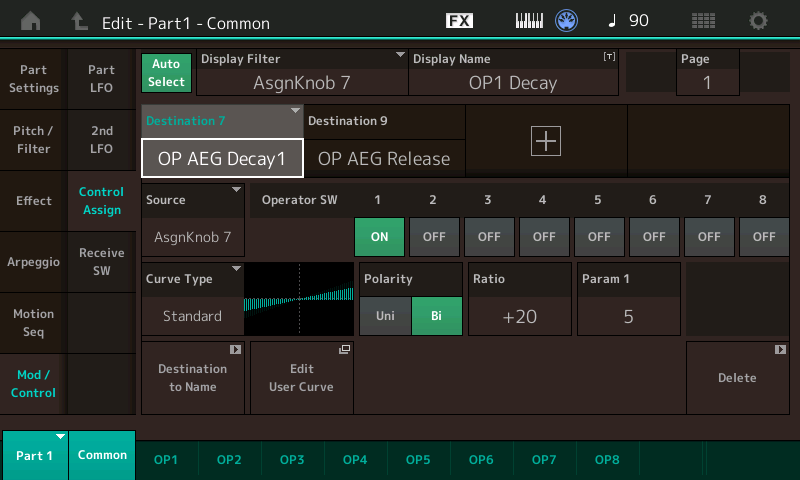Switch to the Part LFO tab

(101, 79)
